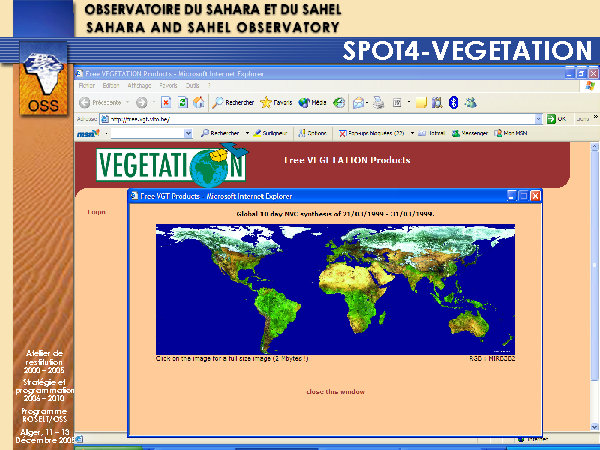The height and width of the screenshot is (450, 600).
Task: Click the world NDVI map image
Action: 335,289
